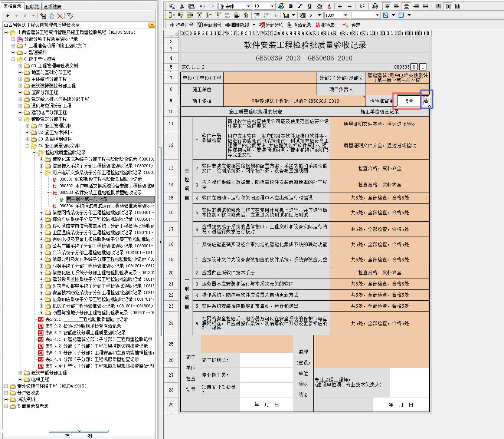Screen dimensions: 504x439
Task: Select 080301 线缆敷设工程检验批质量验收记录
Action: click(x=101, y=179)
